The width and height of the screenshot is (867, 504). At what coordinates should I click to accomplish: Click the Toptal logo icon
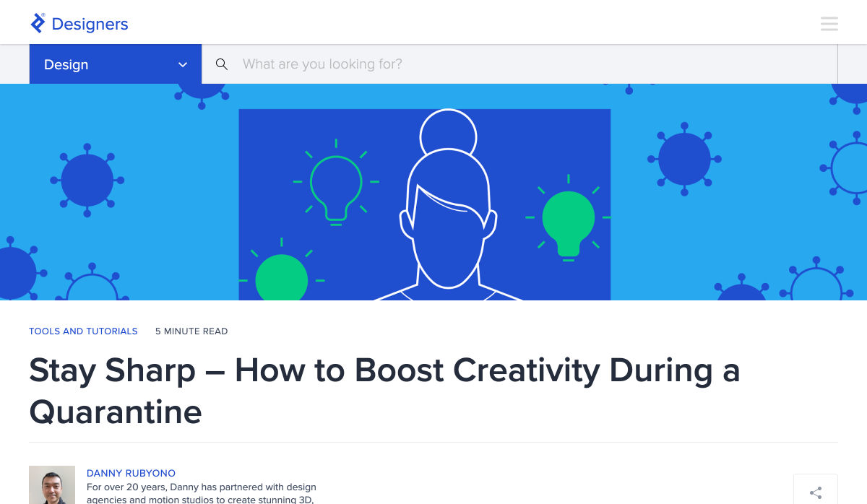[x=38, y=23]
